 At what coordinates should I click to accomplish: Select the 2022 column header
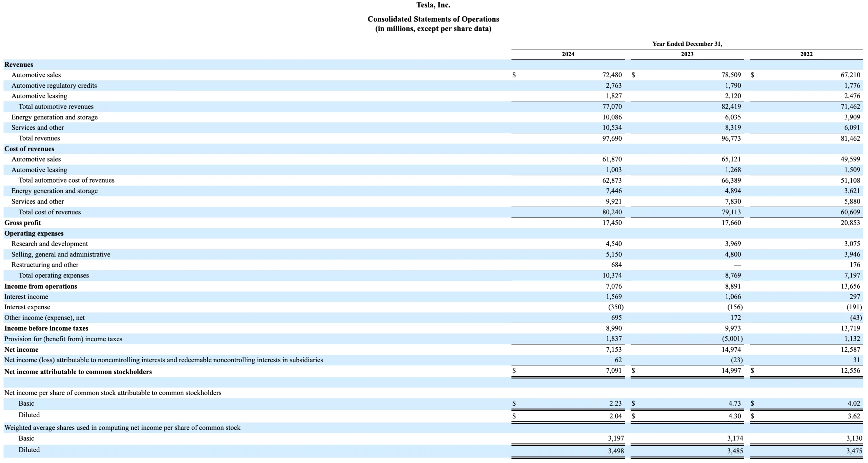806,54
